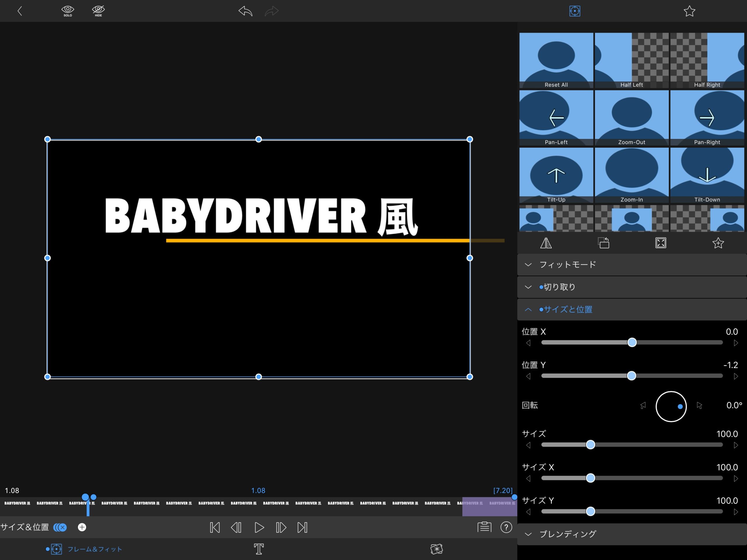Jump to the start of the clip
The width and height of the screenshot is (747, 560).
point(214,527)
